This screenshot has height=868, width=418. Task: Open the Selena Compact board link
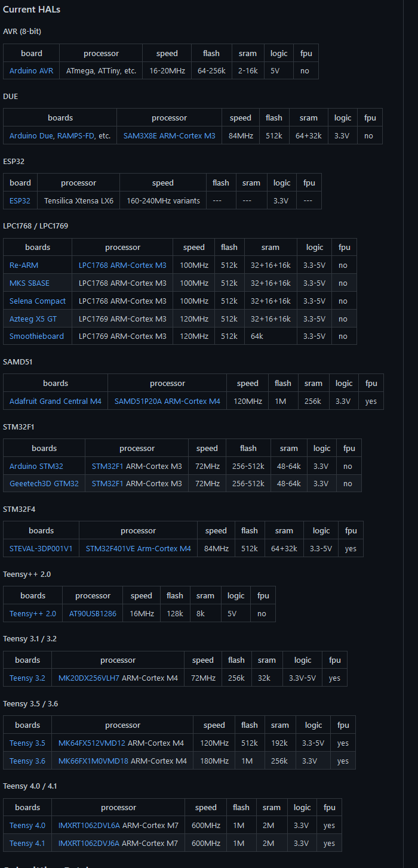[x=38, y=301]
